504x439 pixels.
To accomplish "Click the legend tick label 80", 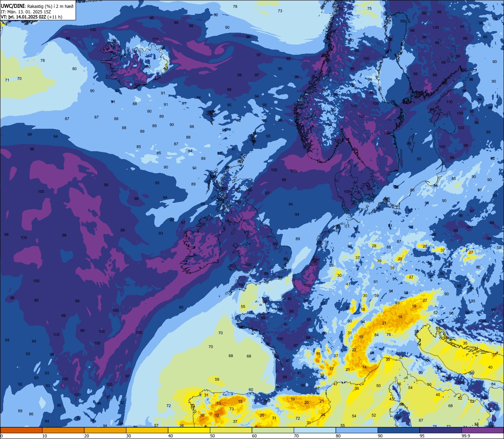I will click(338, 436).
